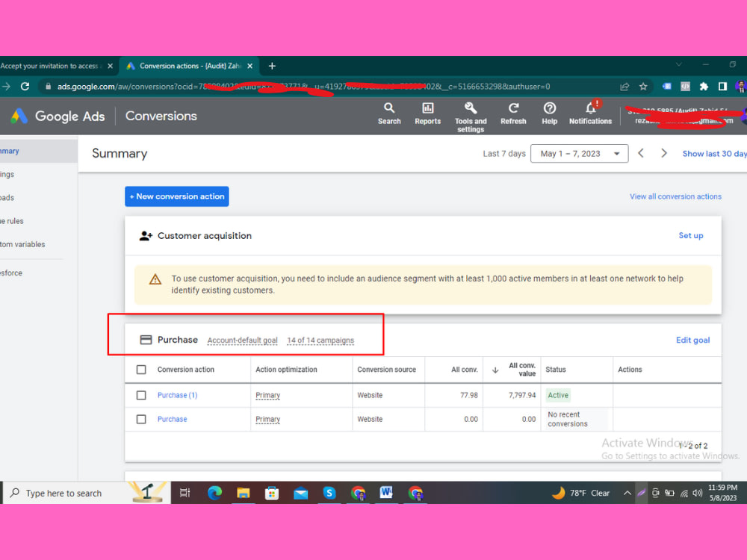Switch to the Conversion actions browser tab
This screenshot has height=560, width=747.
point(189,66)
